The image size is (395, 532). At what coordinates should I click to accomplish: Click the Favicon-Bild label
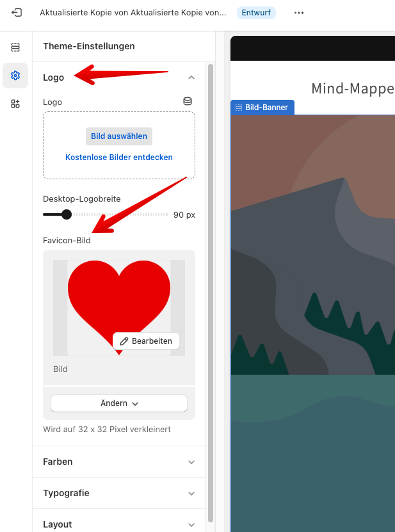(67, 241)
